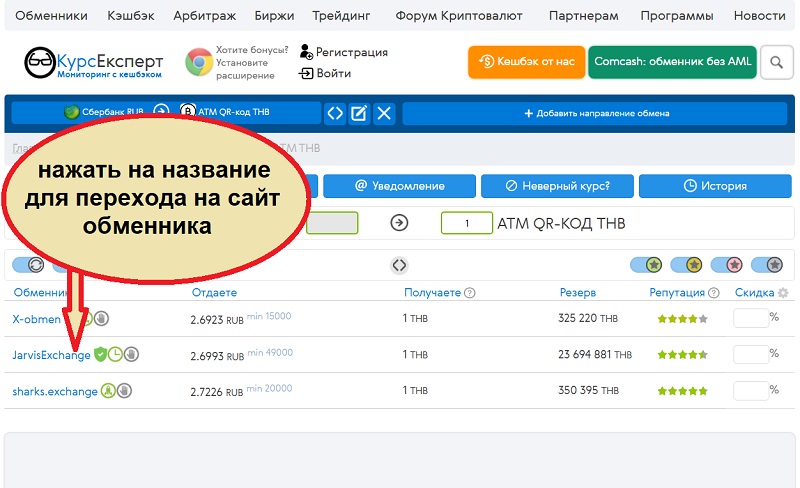Click the Chrome extension icon
This screenshot has width=800, height=488.
(199, 62)
